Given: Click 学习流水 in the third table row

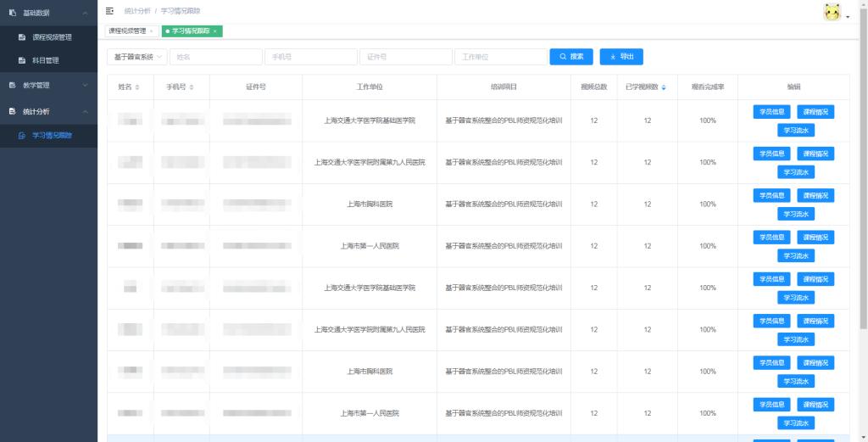Looking at the screenshot, I should coord(796,214).
